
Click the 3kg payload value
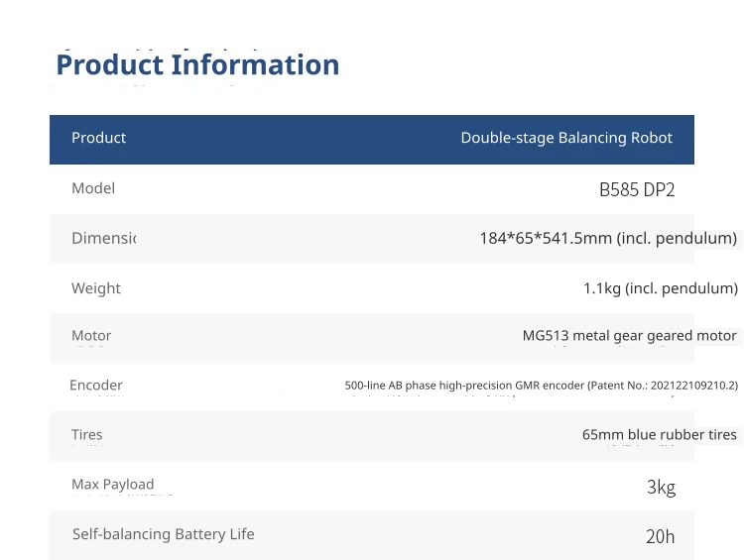(661, 487)
